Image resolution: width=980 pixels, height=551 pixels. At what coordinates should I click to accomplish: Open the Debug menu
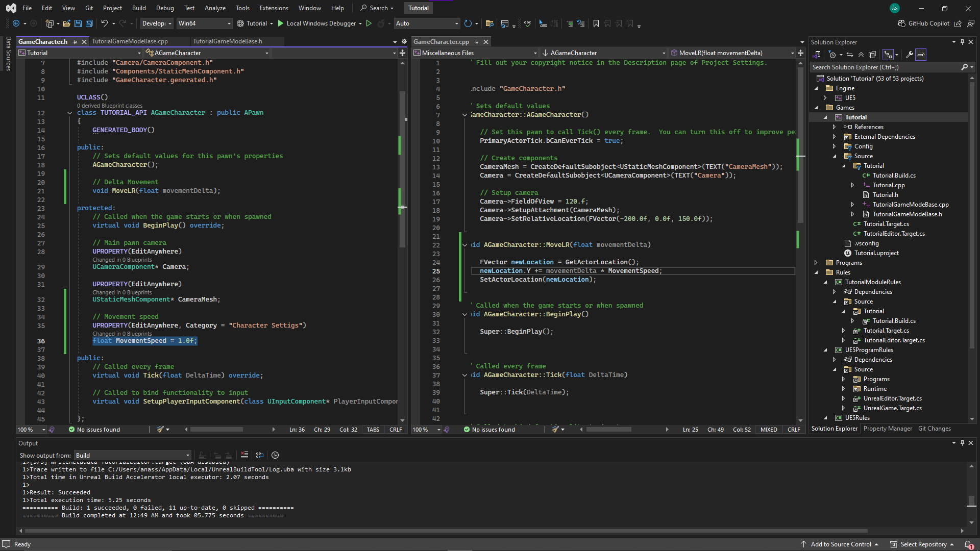[x=165, y=8]
